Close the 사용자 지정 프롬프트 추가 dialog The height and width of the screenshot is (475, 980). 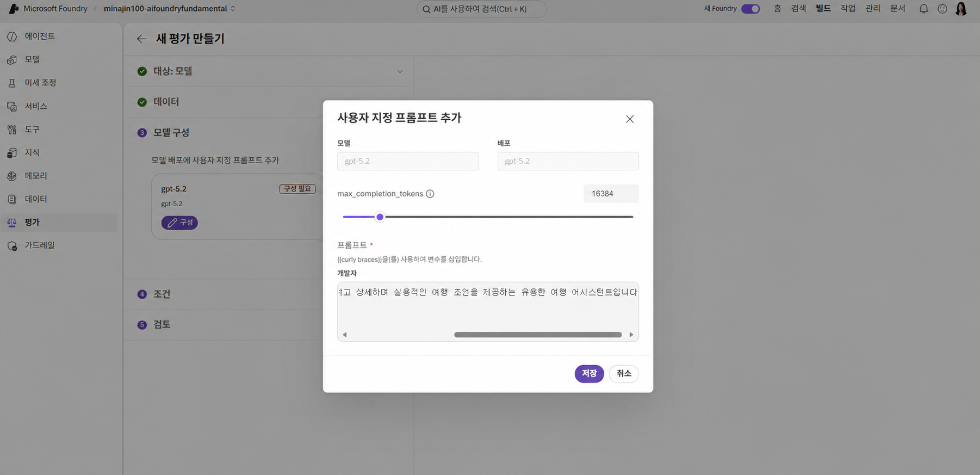pyautogui.click(x=630, y=119)
